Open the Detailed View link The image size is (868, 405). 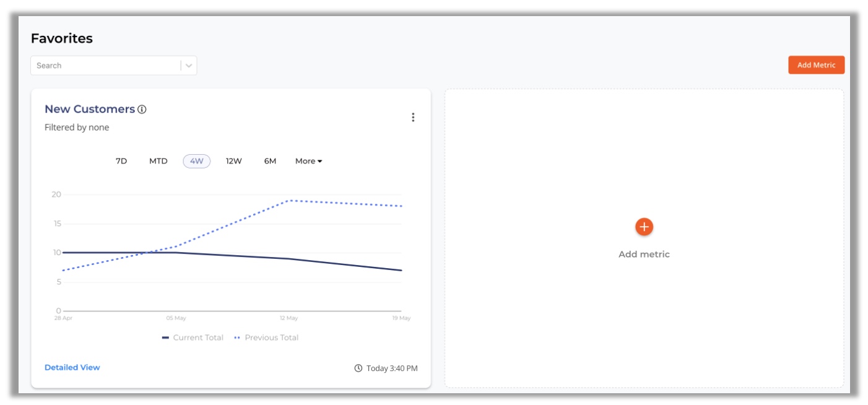72,367
